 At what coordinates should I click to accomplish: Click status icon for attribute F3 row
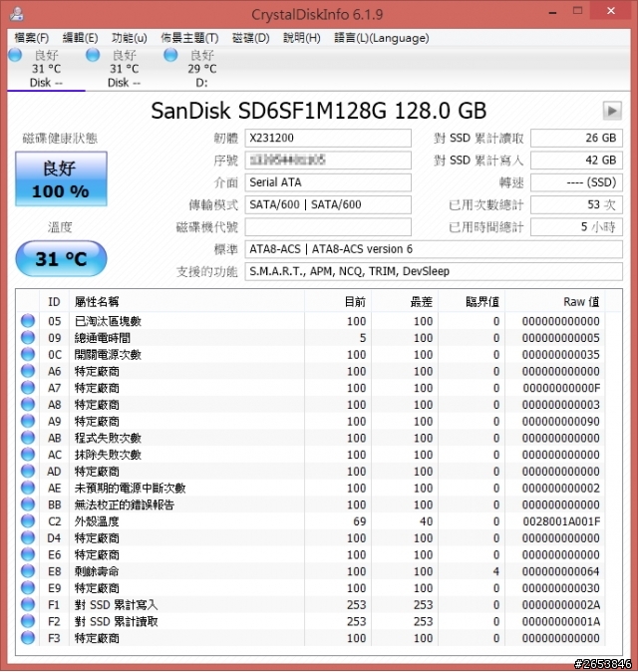click(x=28, y=638)
